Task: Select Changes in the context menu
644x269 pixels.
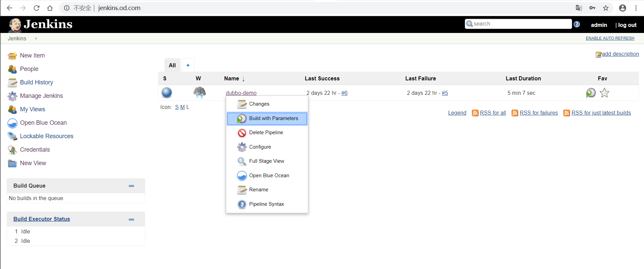Action: click(267, 104)
